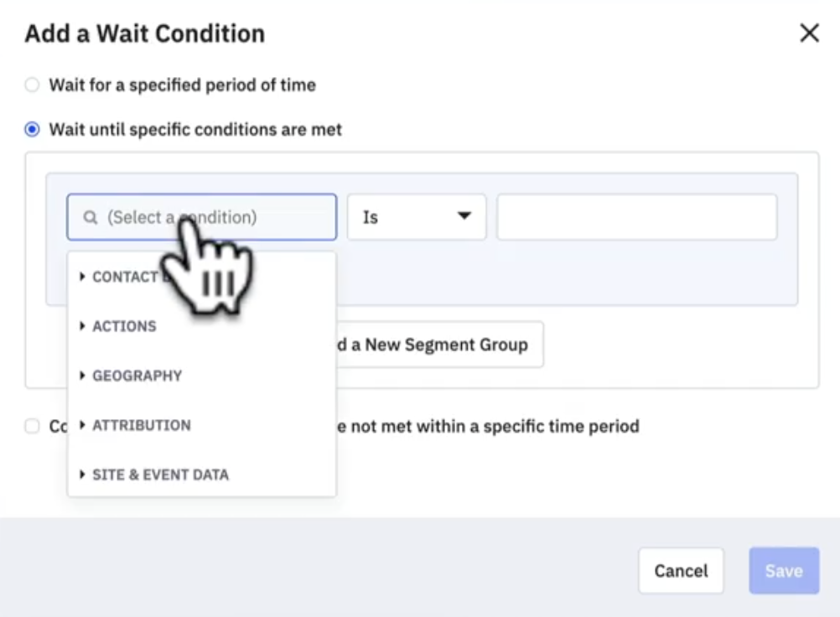Choose GEOGRAPHY from the condition list
Image resolution: width=840 pixels, height=617 pixels.
pyautogui.click(x=137, y=376)
